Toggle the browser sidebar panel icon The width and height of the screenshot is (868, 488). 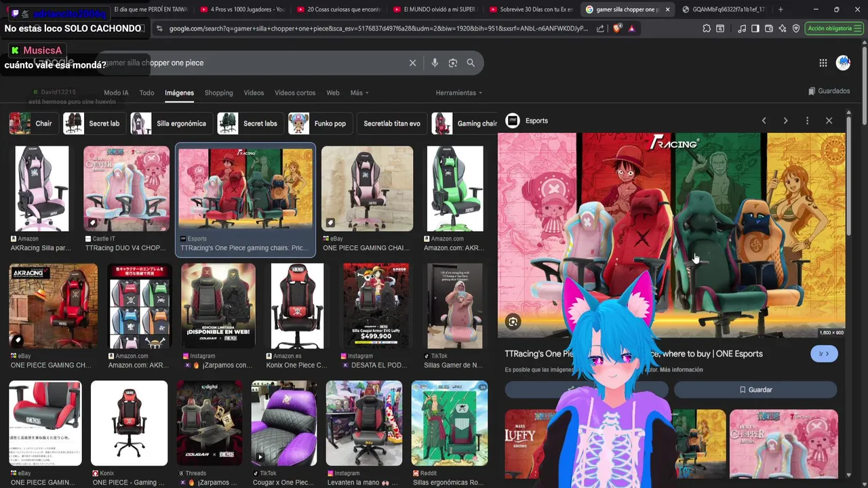click(755, 28)
